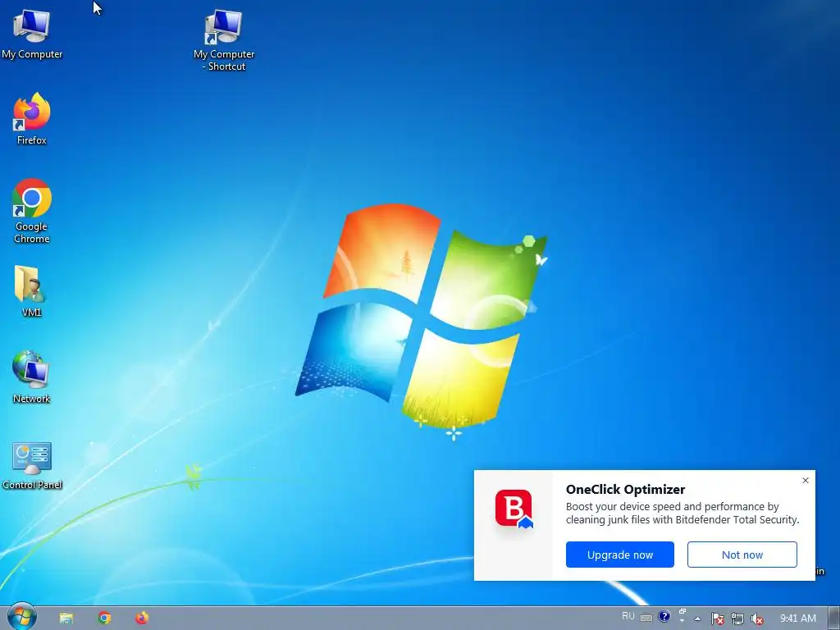Click the Bitdefender logo in popup
840x630 pixels.
tap(514, 509)
